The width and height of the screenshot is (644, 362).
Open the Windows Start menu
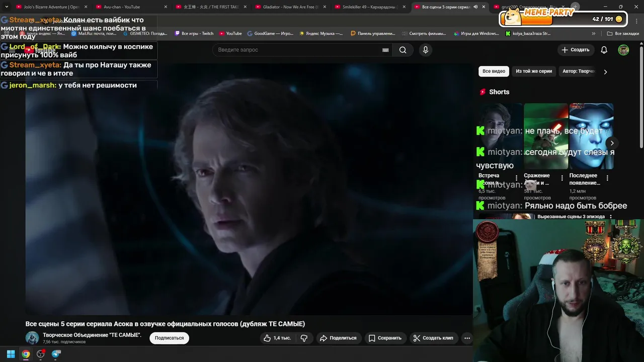11,354
